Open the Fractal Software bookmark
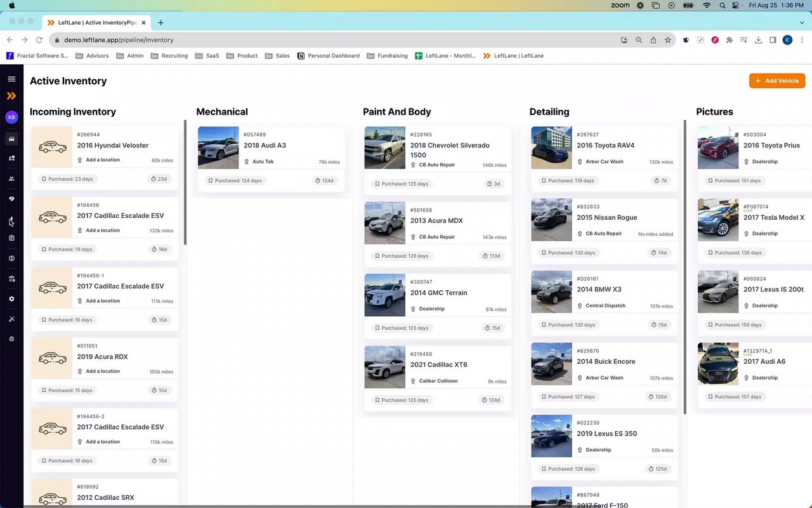 (37, 56)
